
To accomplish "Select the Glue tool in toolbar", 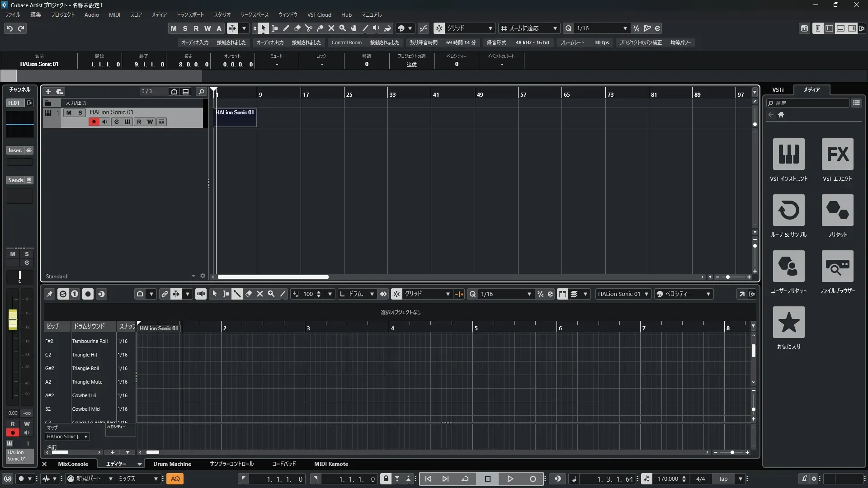I will point(320,28).
